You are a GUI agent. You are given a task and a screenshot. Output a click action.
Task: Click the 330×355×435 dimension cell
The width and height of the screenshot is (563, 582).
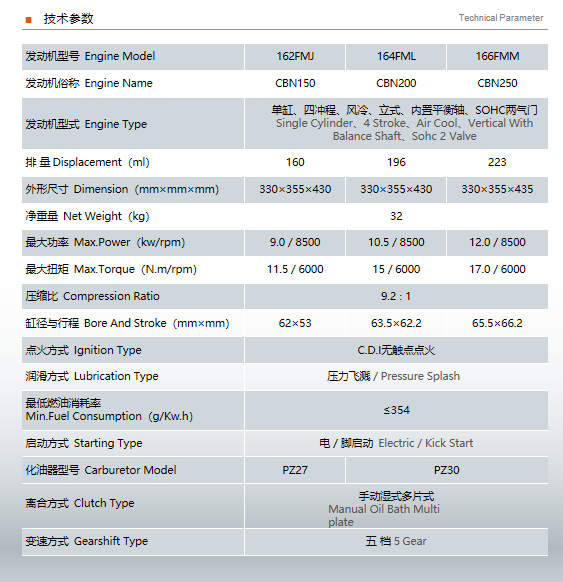(x=497, y=190)
